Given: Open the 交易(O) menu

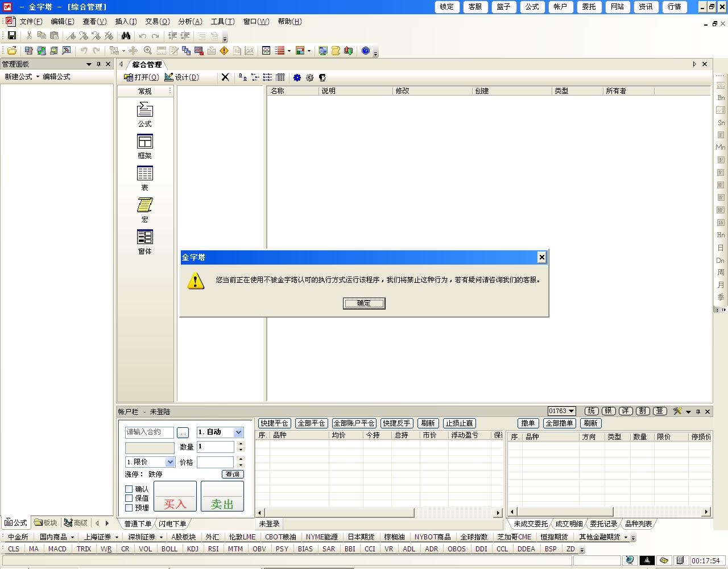Looking at the screenshot, I should point(157,22).
